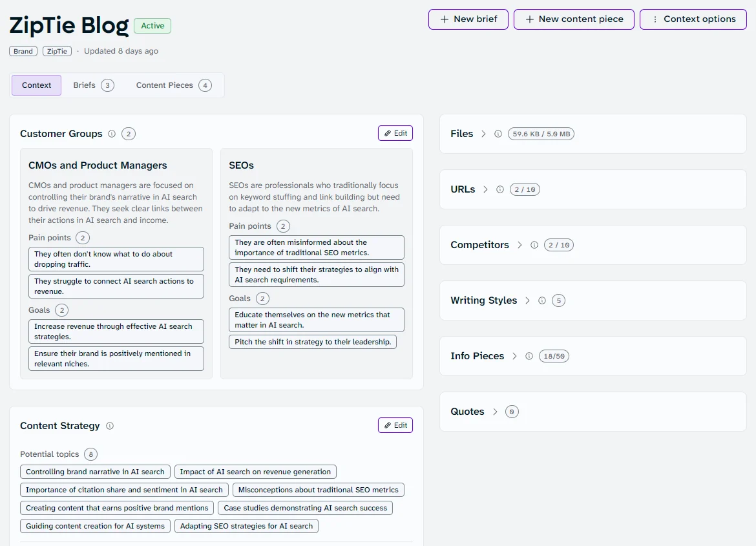Click the info icon next to Writing Styles
Image resolution: width=756 pixels, height=546 pixels.
(542, 300)
